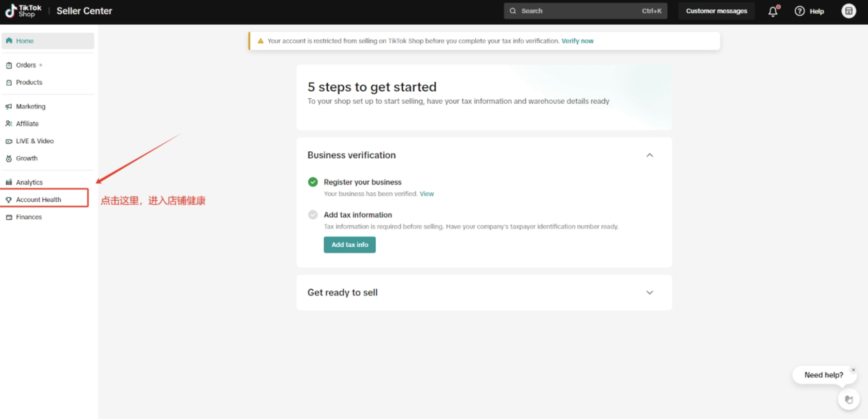Click View link for verified business
Viewport: 868px width, 419px height.
coord(426,194)
